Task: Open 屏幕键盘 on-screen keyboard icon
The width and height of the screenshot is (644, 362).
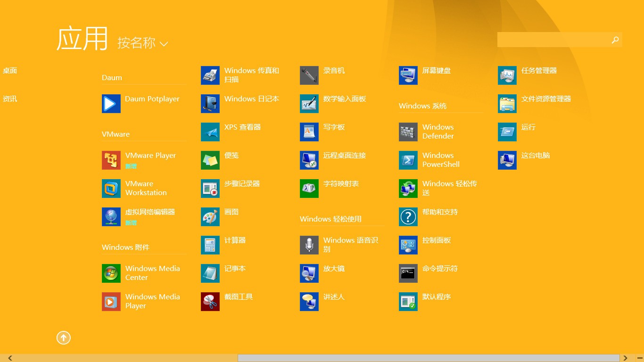Action: (x=408, y=75)
